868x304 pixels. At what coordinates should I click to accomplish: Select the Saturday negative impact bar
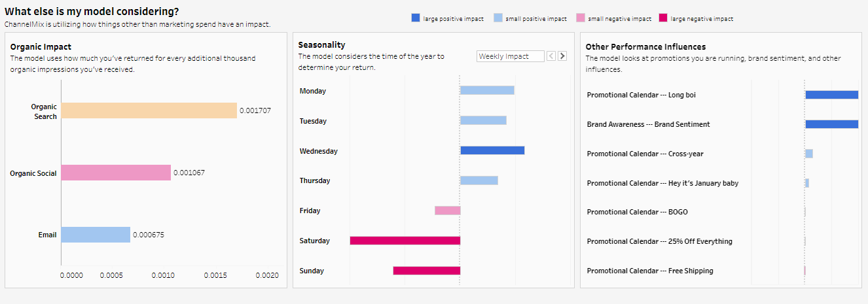click(x=405, y=241)
